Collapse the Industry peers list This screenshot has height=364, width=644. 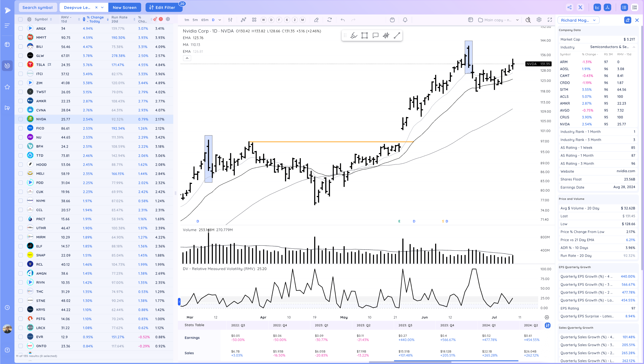[x=634, y=47]
